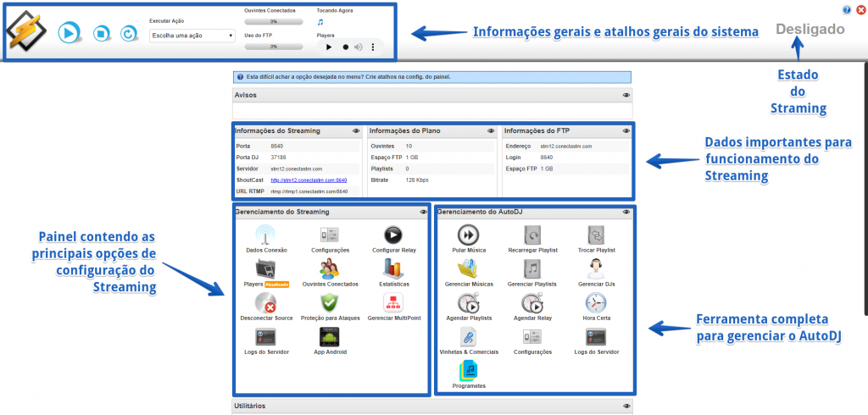This screenshot has height=415, width=868.
Task: Open the player three-dot options menu
Action: (373, 47)
